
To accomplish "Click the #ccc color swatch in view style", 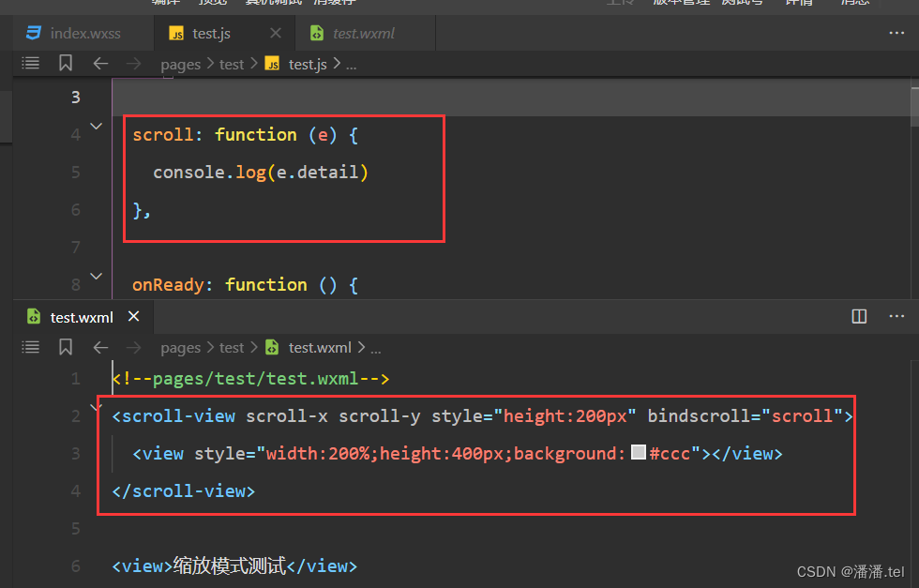I will click(639, 452).
